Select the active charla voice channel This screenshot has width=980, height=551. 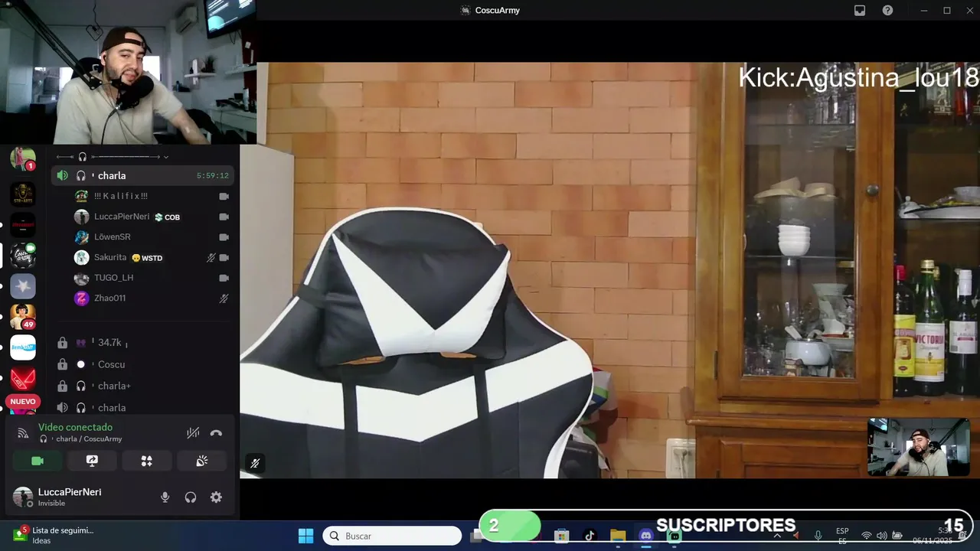142,175
